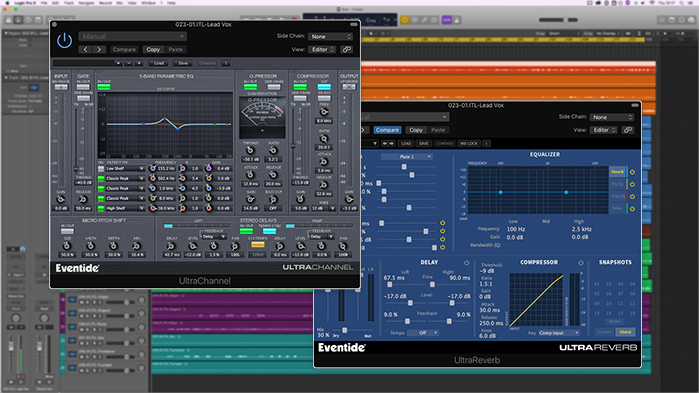
Task: Open the Comp Input Key dropdown
Action: [559, 333]
